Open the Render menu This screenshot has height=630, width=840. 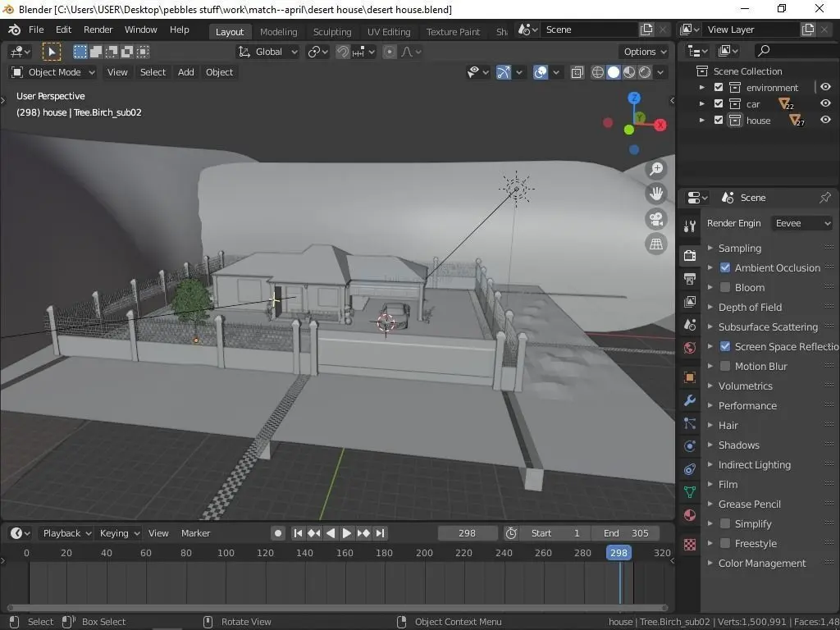click(98, 30)
